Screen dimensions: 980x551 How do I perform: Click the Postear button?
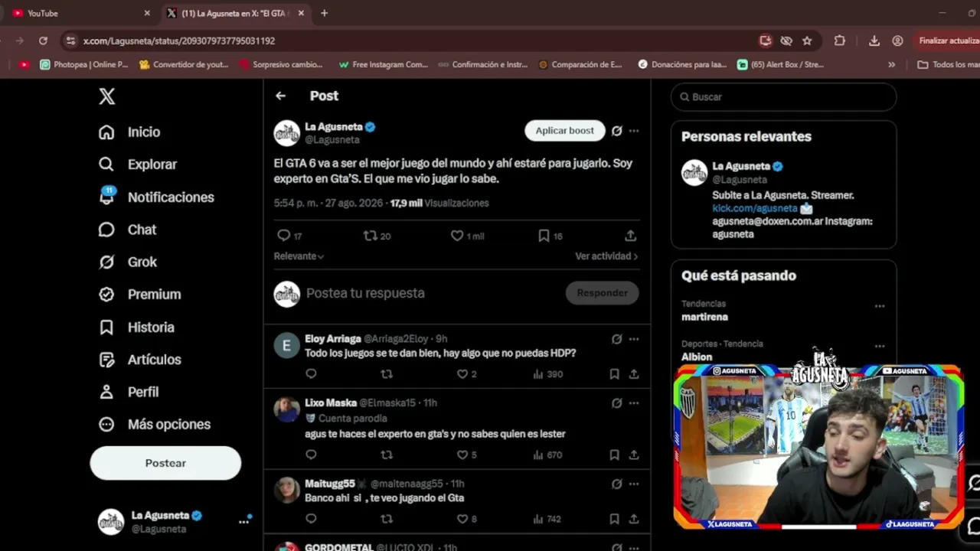pos(165,463)
